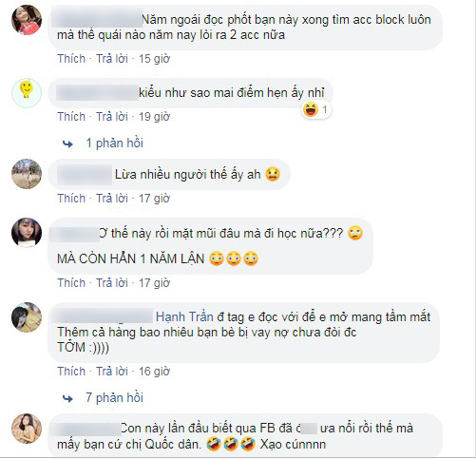Open avatar of the 'Lừa nhiều người' commenter
The height and width of the screenshot is (459, 476).
coord(27,174)
